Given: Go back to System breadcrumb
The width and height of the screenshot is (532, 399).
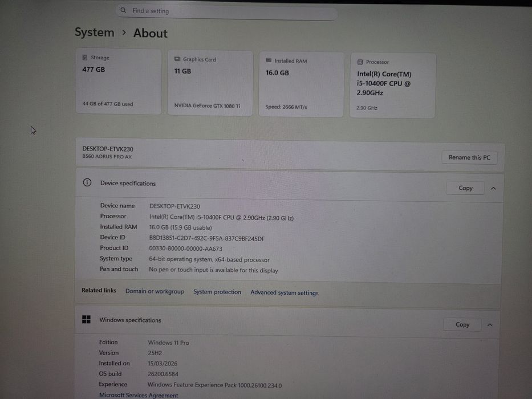Looking at the screenshot, I should click(x=94, y=32).
